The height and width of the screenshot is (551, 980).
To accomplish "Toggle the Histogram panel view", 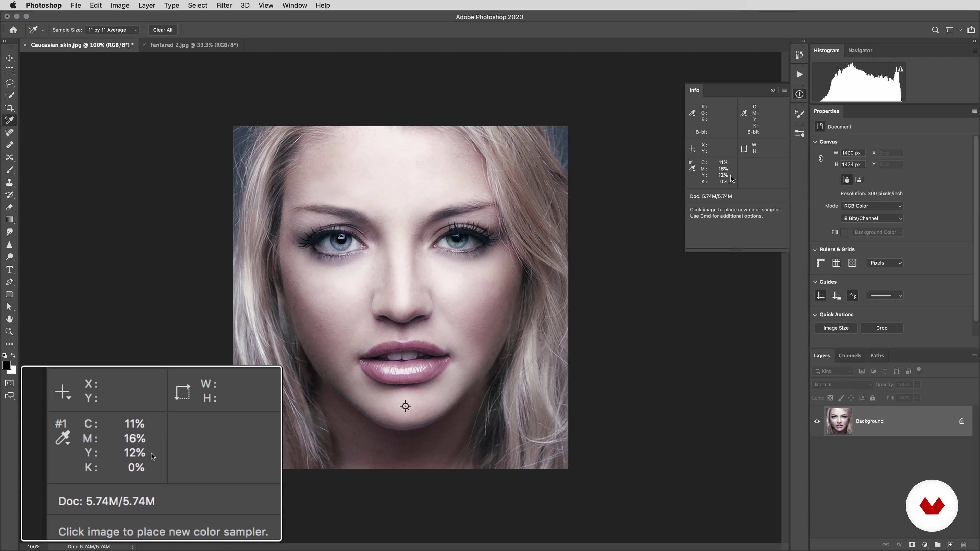I will coord(827,50).
